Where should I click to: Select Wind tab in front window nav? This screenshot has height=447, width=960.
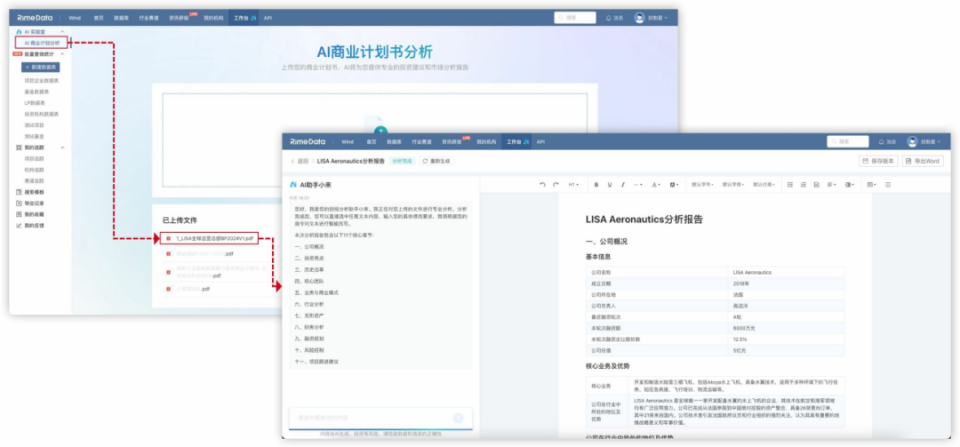click(x=348, y=141)
